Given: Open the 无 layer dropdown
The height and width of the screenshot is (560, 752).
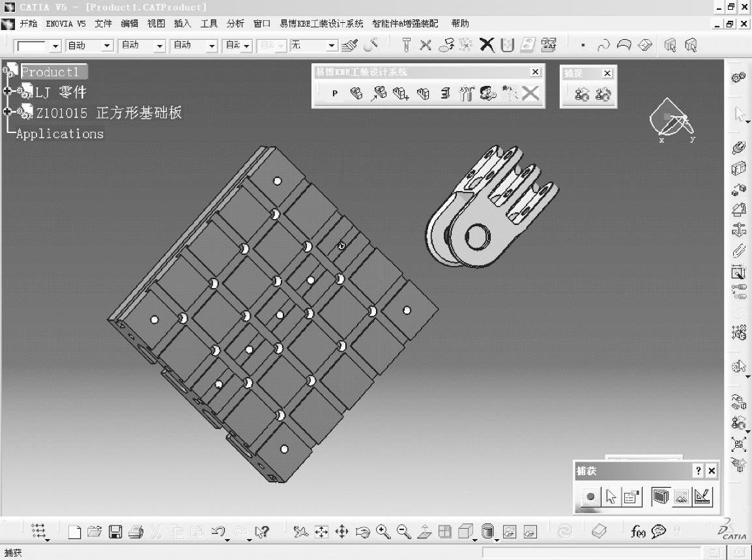Looking at the screenshot, I should coord(332,46).
